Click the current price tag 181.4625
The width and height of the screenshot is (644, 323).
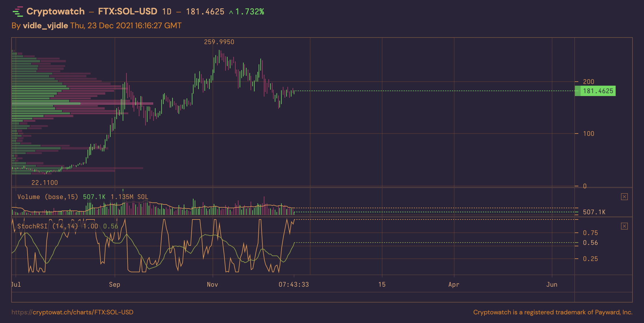(595, 91)
